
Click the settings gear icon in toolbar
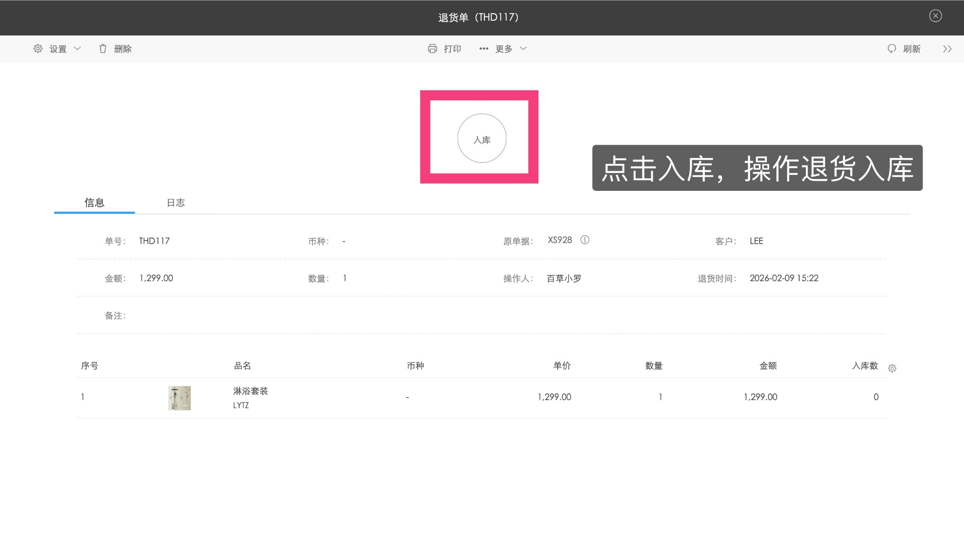pyautogui.click(x=38, y=49)
